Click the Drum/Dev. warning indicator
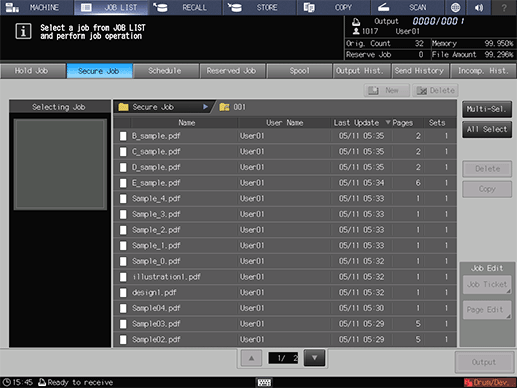 pos(490,383)
